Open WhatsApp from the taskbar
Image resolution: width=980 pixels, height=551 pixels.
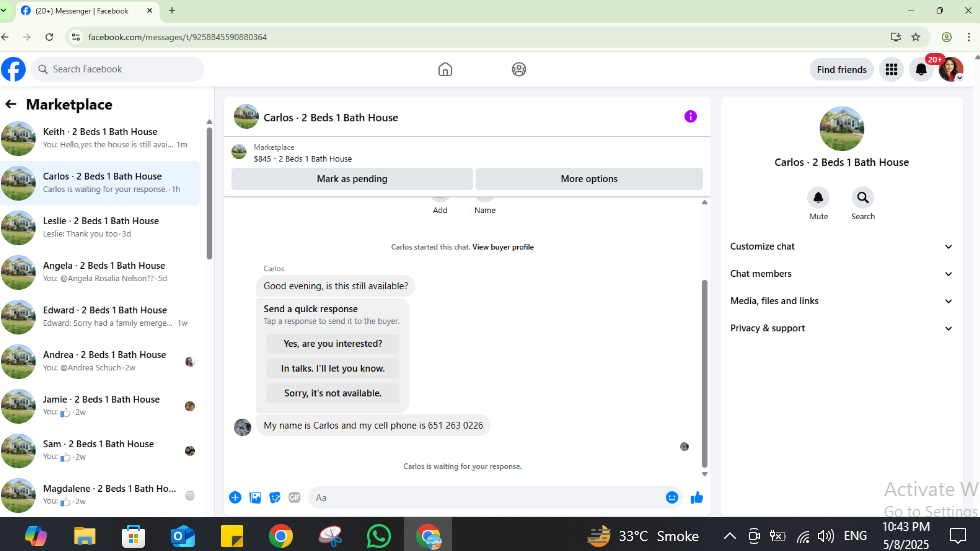pyautogui.click(x=379, y=536)
